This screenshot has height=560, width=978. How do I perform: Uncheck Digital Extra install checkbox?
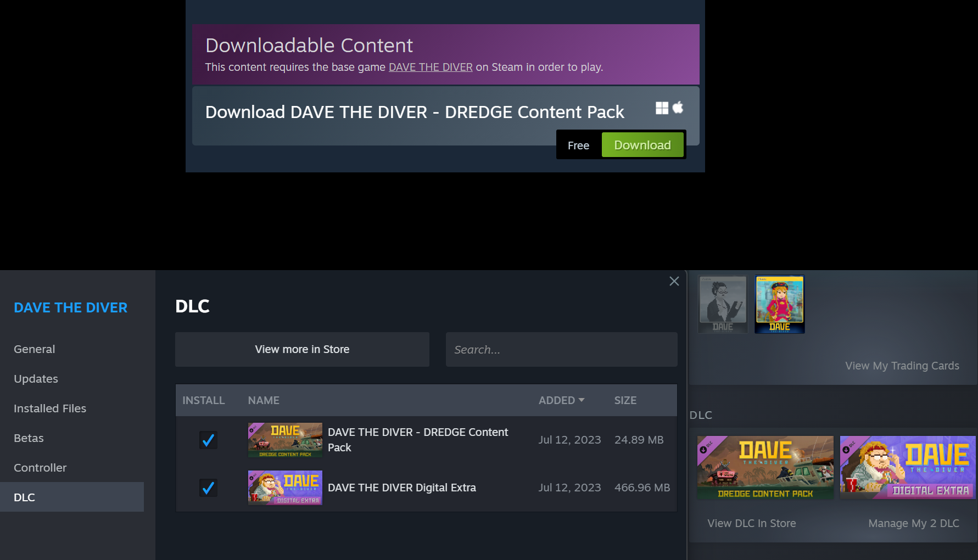click(x=208, y=488)
